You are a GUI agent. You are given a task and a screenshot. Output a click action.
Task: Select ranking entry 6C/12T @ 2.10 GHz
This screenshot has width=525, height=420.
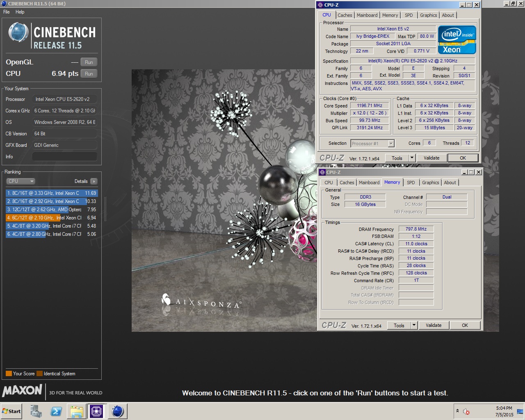coord(52,217)
